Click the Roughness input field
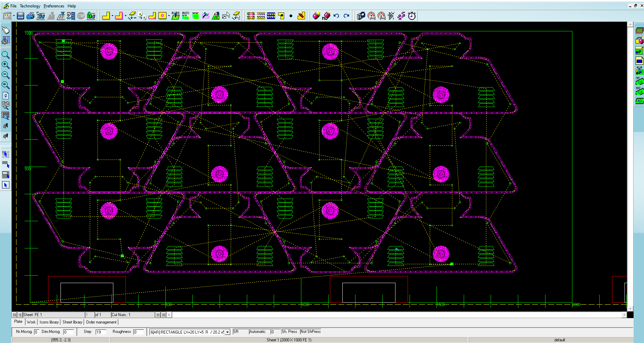Viewport: 644px width, 343px height. click(138, 332)
